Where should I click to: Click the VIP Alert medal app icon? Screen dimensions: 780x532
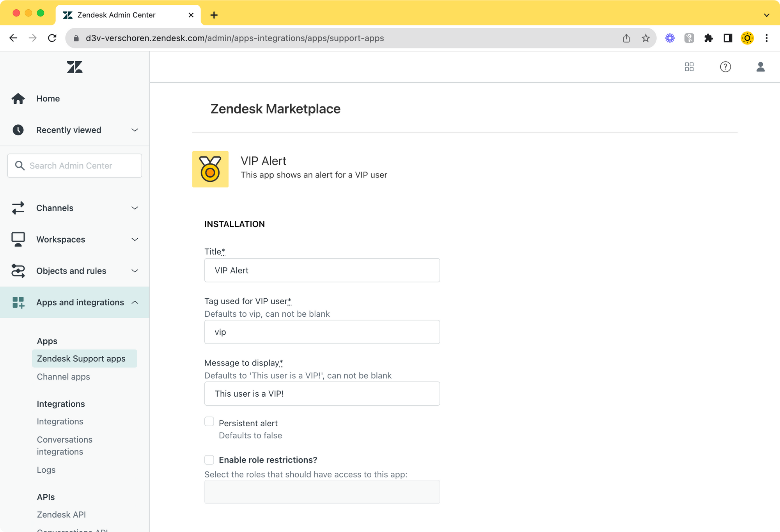click(x=210, y=169)
